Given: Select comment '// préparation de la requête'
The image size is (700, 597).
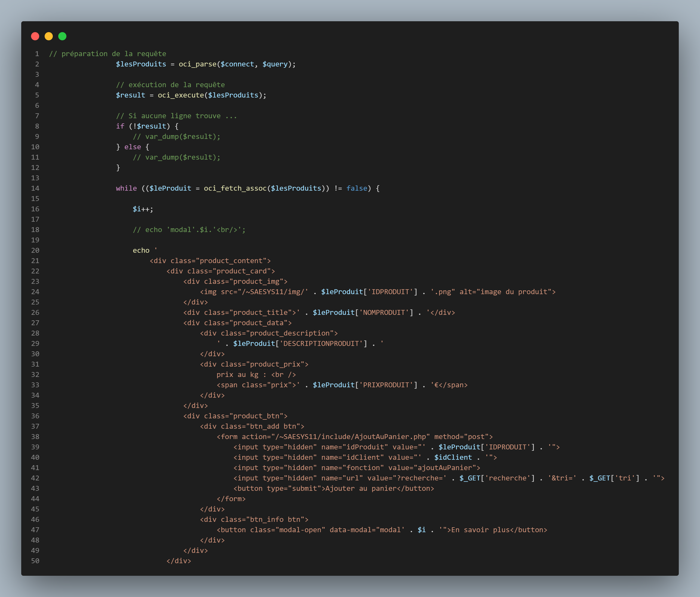Looking at the screenshot, I should click(108, 54).
